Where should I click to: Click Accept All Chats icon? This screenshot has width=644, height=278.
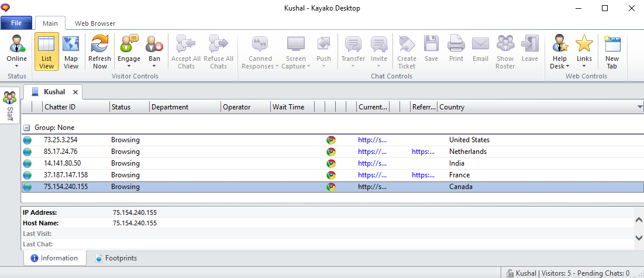click(186, 43)
